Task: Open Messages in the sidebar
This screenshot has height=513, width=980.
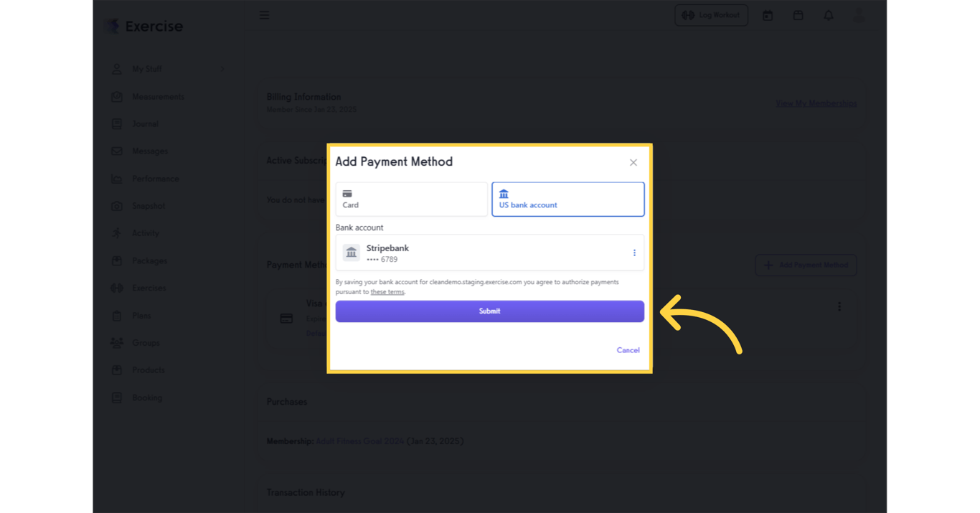Action: (x=150, y=151)
